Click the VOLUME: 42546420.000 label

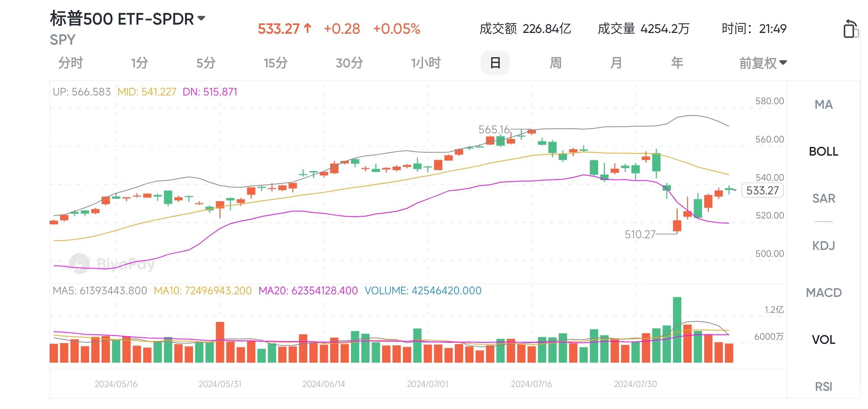pos(423,291)
